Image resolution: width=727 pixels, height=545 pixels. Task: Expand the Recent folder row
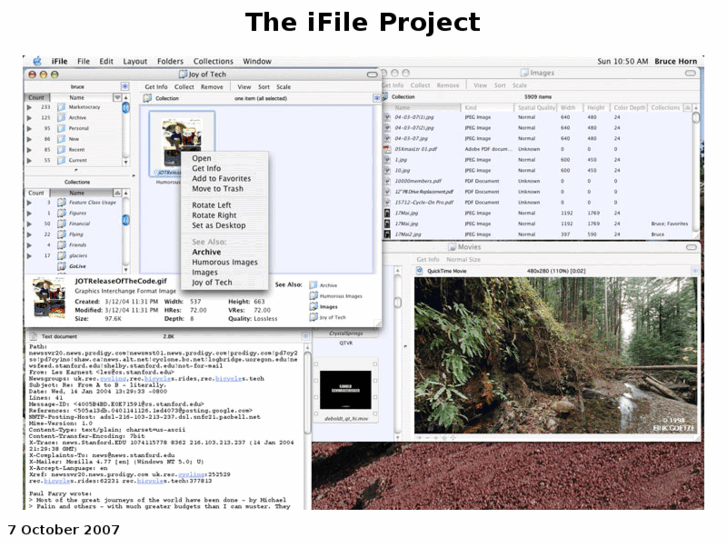tap(30, 150)
